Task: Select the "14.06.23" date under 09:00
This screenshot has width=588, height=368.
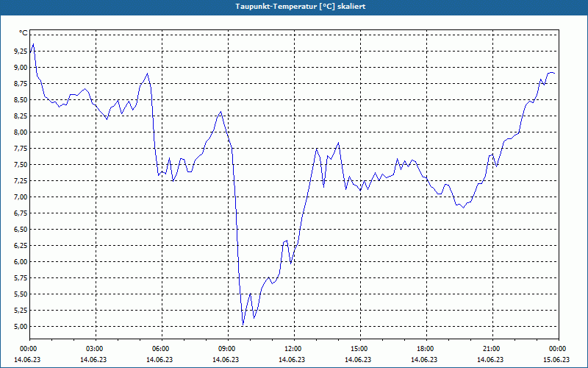Action: tap(226, 359)
